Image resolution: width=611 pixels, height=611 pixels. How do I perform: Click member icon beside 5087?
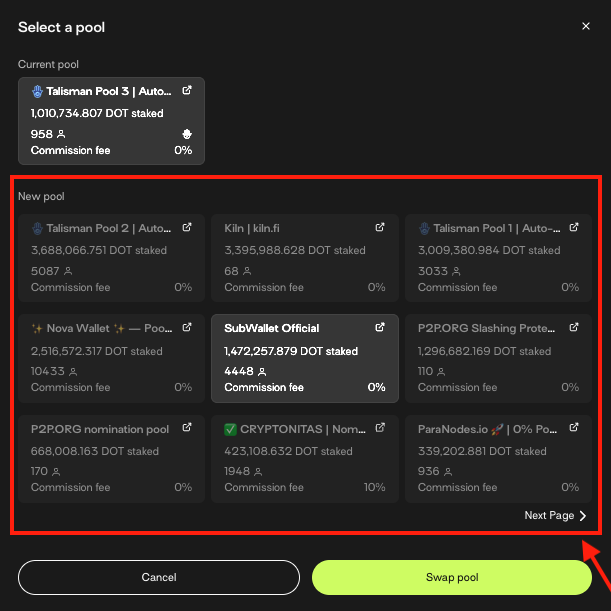point(68,271)
